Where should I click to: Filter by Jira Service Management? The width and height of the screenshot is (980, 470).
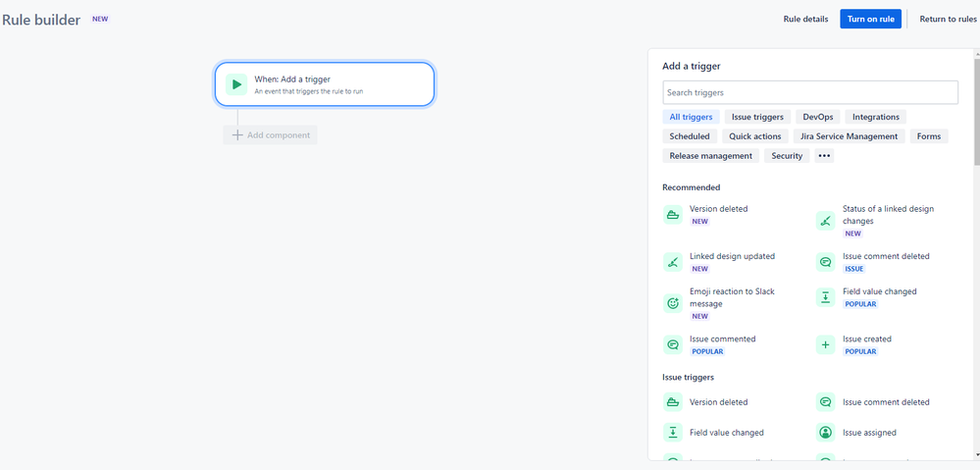(849, 136)
